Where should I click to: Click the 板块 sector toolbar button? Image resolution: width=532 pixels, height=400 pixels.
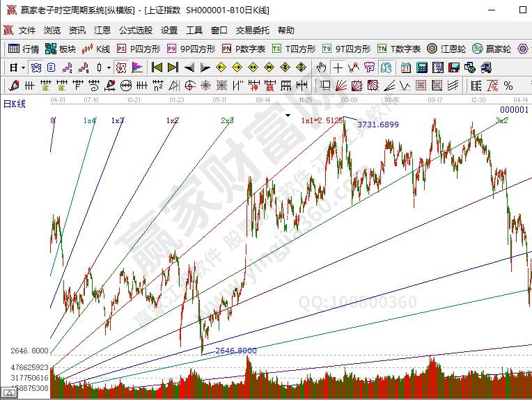pos(61,49)
